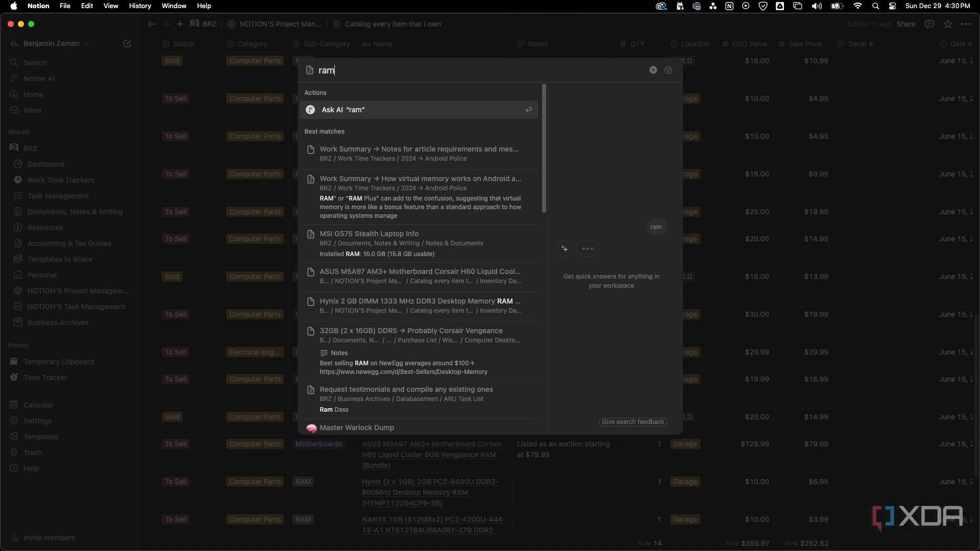Click BRZ breadcrumb
This screenshot has width=980, height=551.
pos(204,24)
